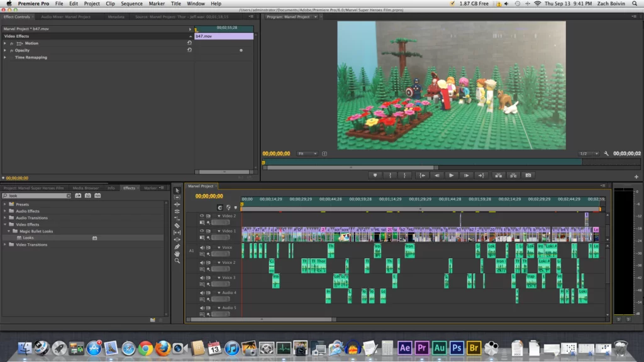The width and height of the screenshot is (644, 362).
Task: Open the Fit zoom level dropdown
Action: pos(307,153)
